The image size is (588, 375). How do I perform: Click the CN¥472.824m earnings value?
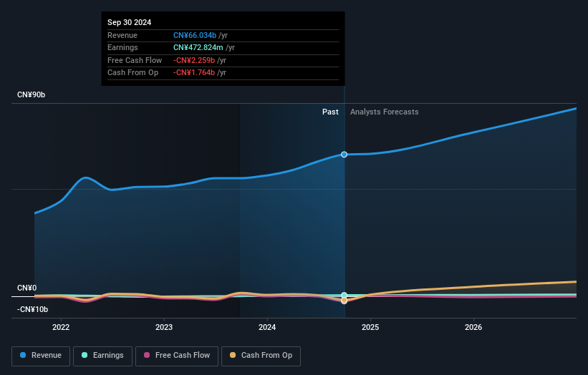pyautogui.click(x=198, y=47)
